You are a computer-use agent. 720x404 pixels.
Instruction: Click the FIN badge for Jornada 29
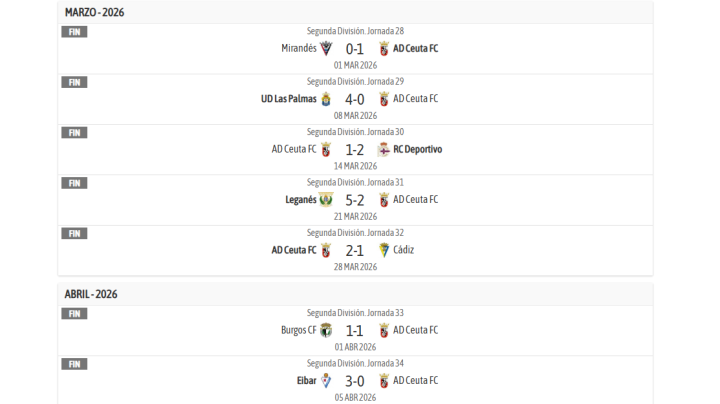tap(74, 82)
